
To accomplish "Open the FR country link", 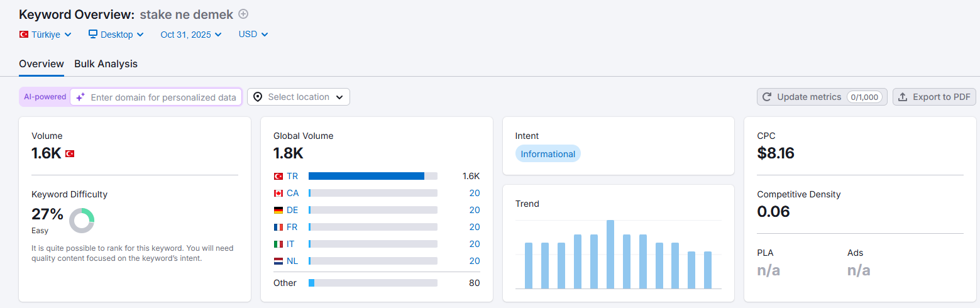I will point(292,227).
